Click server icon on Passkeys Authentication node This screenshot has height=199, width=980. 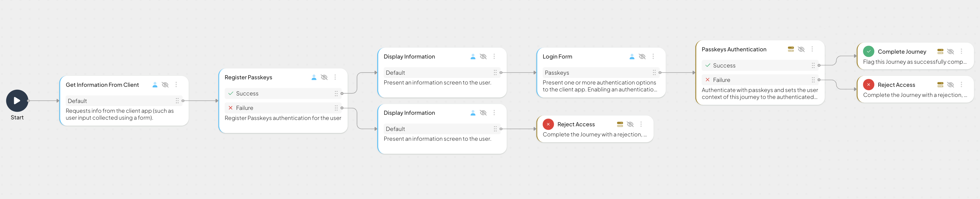coord(791,49)
